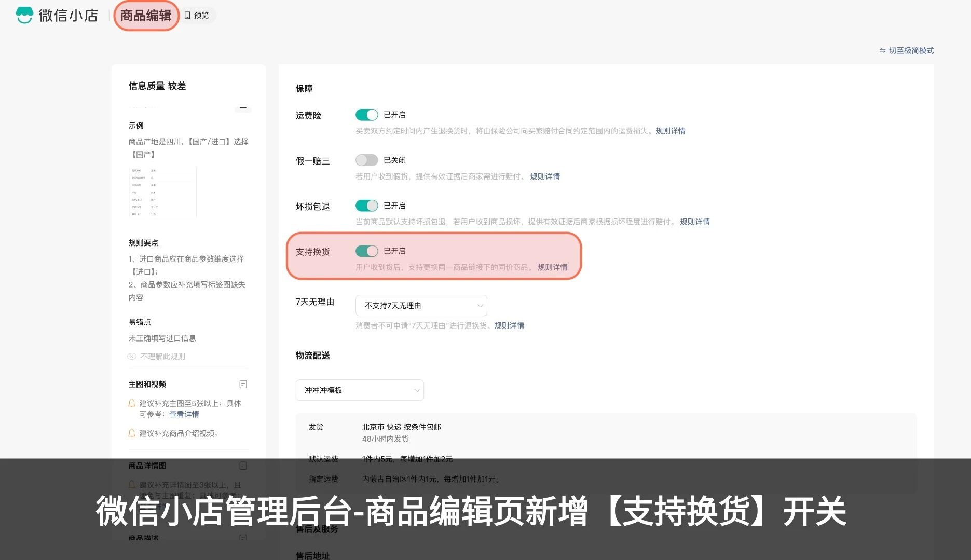Click the 物流配送 section heading

coord(313,356)
